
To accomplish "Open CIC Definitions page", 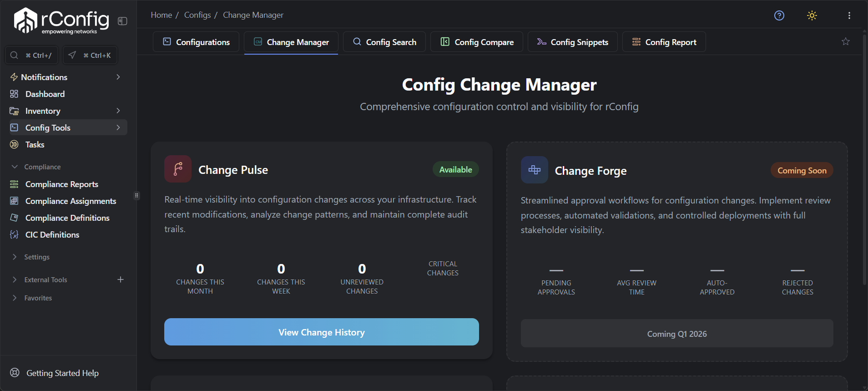I will [x=52, y=234].
